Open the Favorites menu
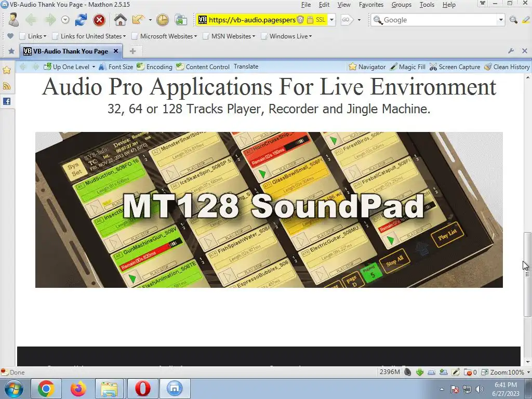This screenshot has width=532, height=399. (x=371, y=5)
